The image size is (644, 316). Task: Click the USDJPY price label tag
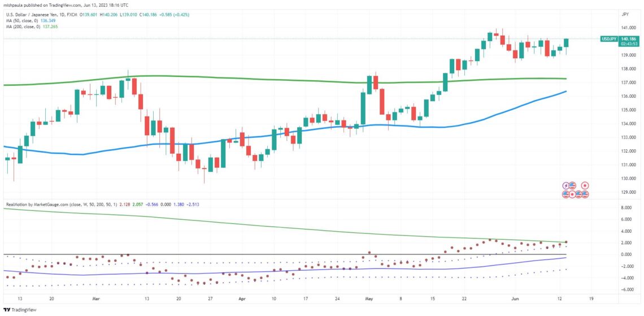[x=609, y=38]
